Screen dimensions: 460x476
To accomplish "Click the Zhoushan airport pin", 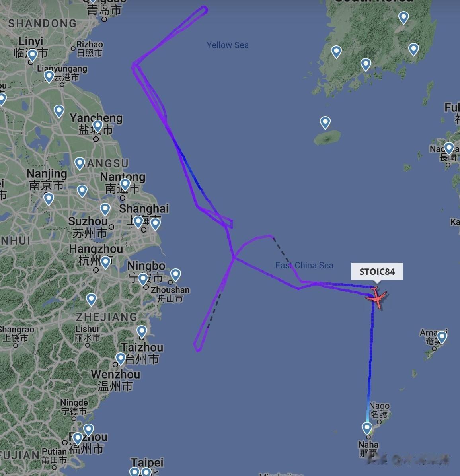I will pos(175,275).
